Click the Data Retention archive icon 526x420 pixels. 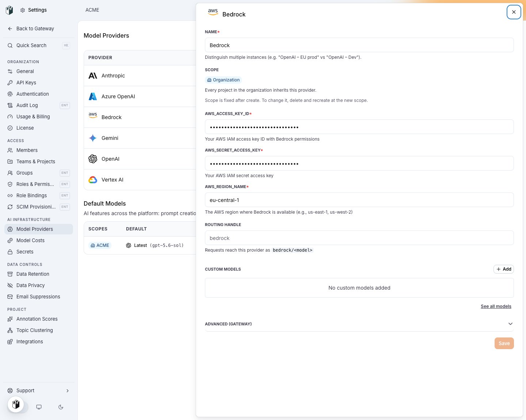pos(10,274)
